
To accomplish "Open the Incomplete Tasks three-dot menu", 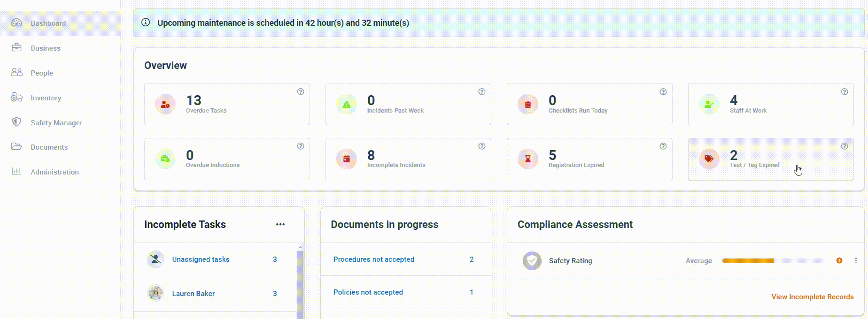I will (x=280, y=225).
